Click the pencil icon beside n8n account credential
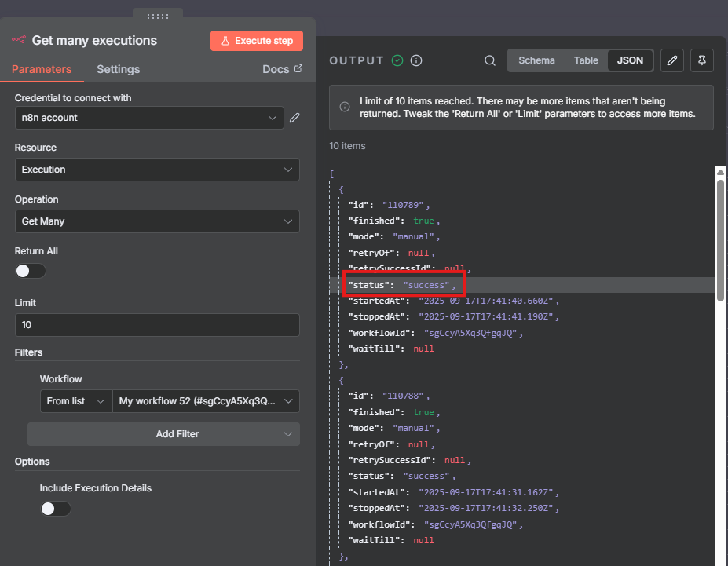Screen dimensions: 728x566 coord(294,118)
